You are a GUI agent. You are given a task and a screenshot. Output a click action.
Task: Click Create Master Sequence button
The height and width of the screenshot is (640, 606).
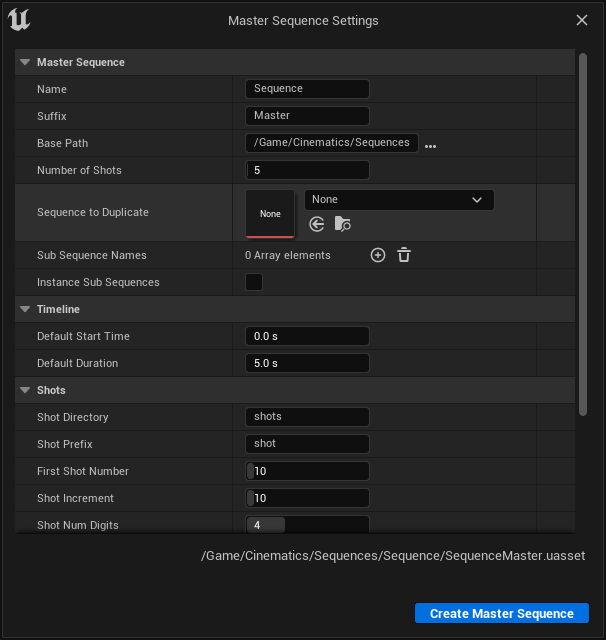pos(502,613)
